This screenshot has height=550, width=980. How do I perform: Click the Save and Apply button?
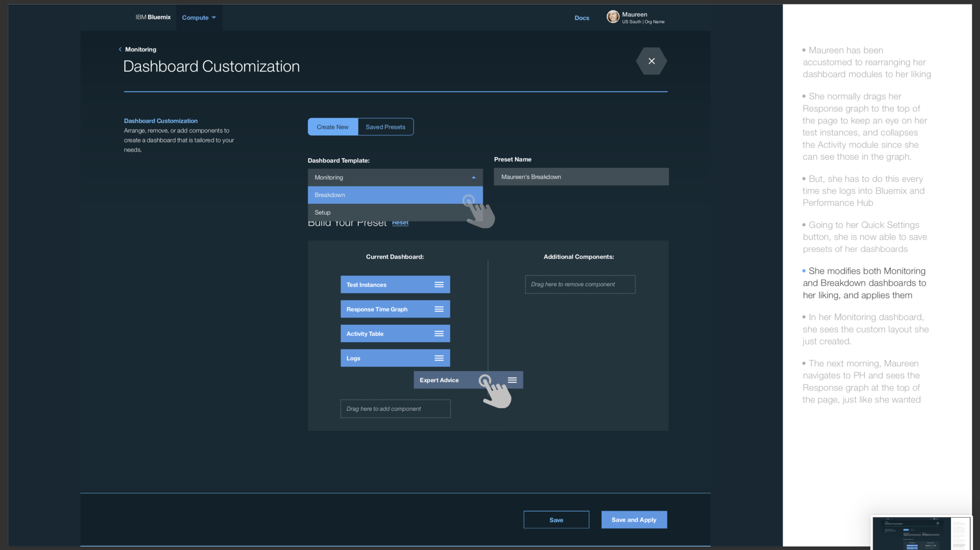tap(633, 520)
